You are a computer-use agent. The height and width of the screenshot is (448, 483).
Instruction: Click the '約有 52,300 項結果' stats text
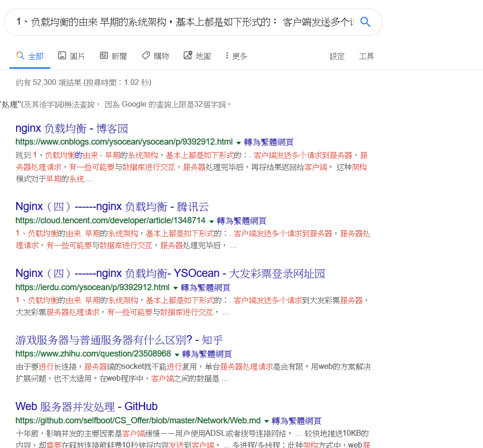(84, 82)
